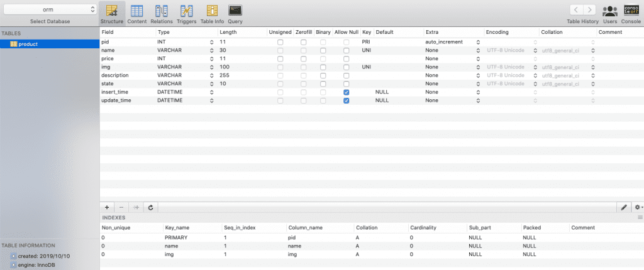Click the Key_name index column header
The height and width of the screenshot is (270, 644).
pyautogui.click(x=192, y=228)
